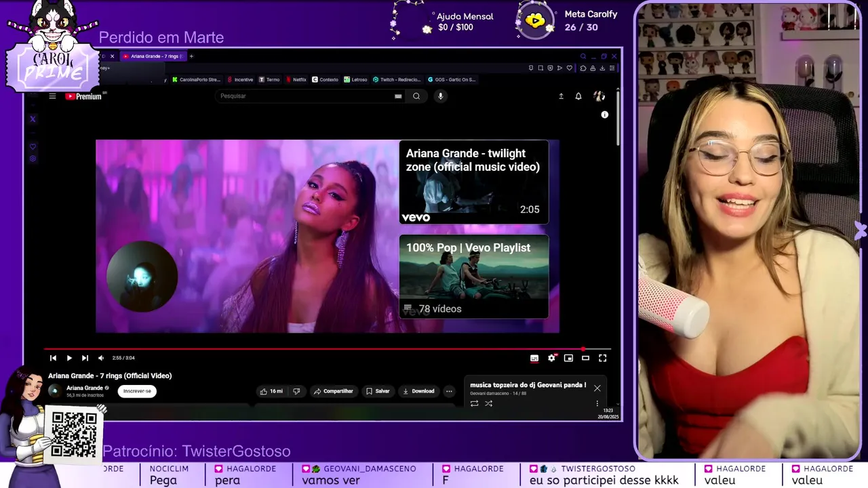
Task: Toggle subtitles/closed captions
Action: click(x=534, y=358)
